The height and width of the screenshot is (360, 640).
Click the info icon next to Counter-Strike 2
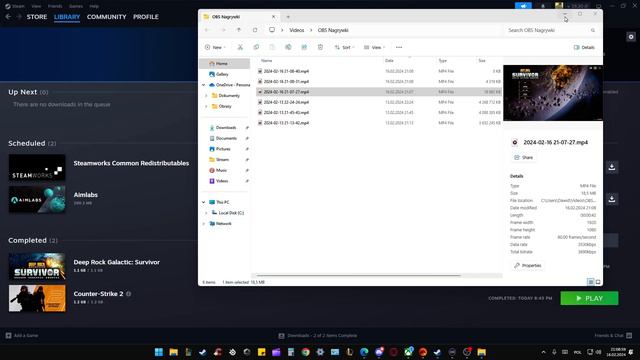tap(129, 294)
